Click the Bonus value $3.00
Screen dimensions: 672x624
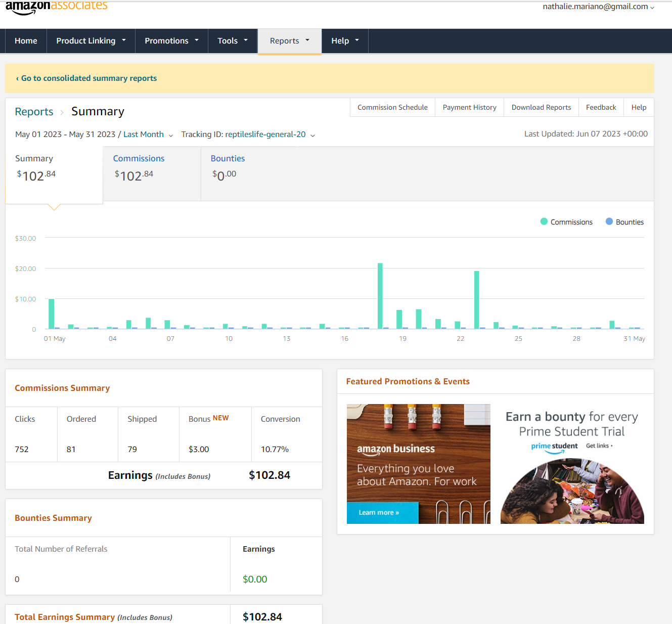pyautogui.click(x=199, y=450)
